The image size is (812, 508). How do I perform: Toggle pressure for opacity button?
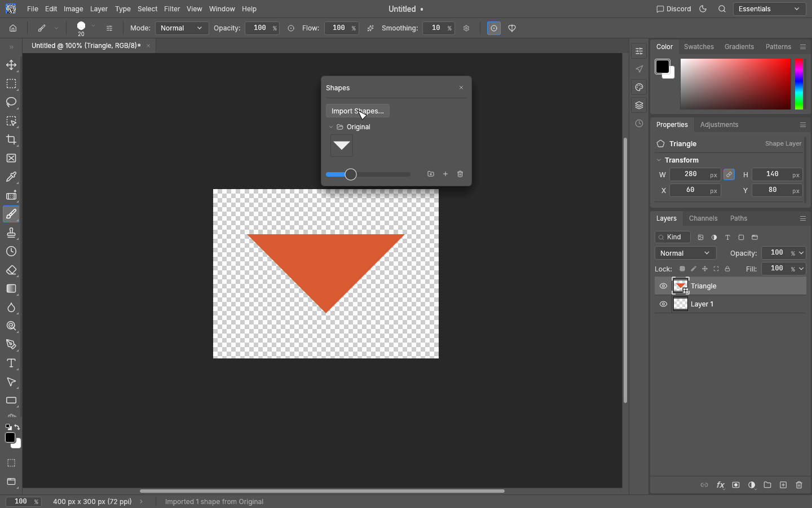(x=291, y=28)
